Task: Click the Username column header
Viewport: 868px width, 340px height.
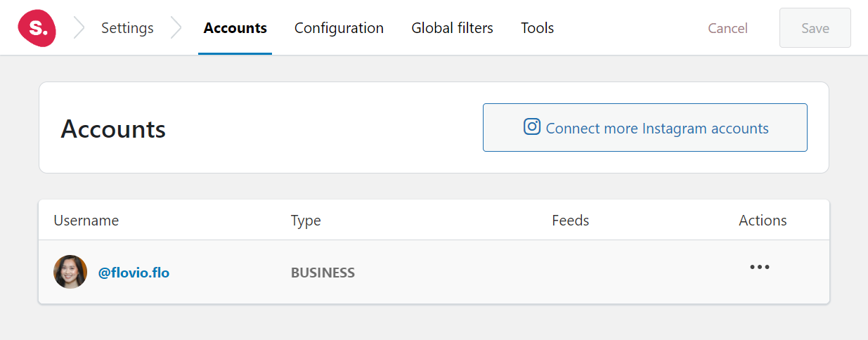Action: (86, 221)
